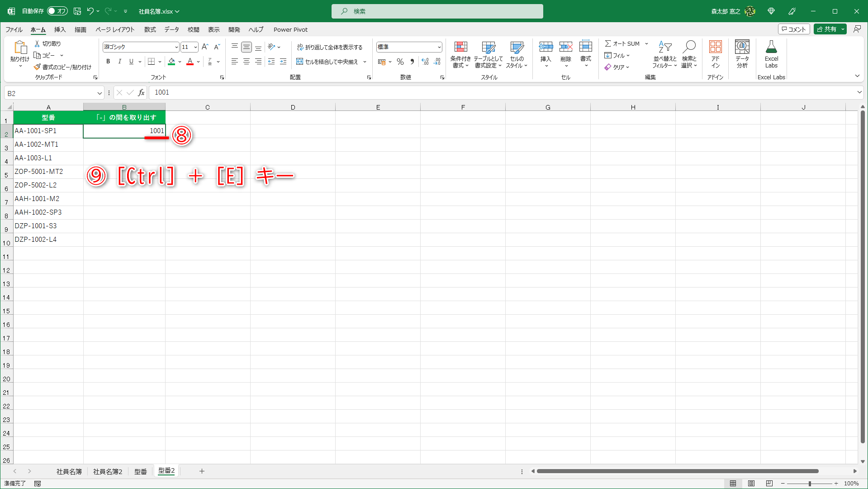Open the font size dropdown
Image resolution: width=868 pixels, height=489 pixels.
click(195, 47)
